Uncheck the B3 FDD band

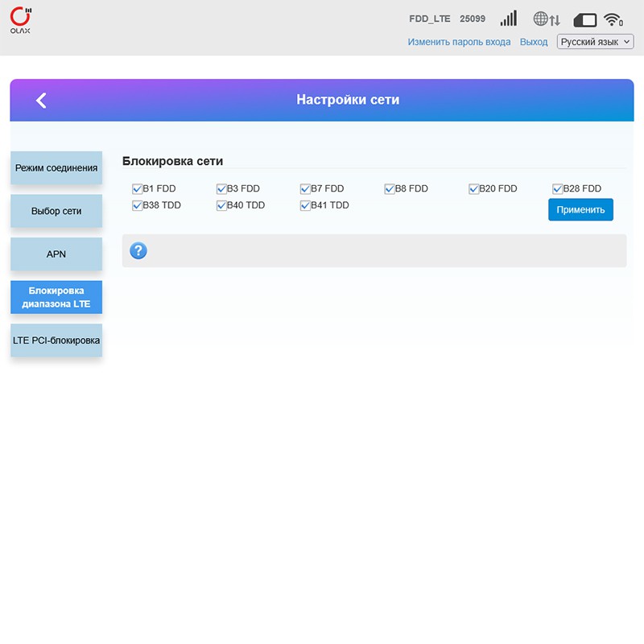221,189
